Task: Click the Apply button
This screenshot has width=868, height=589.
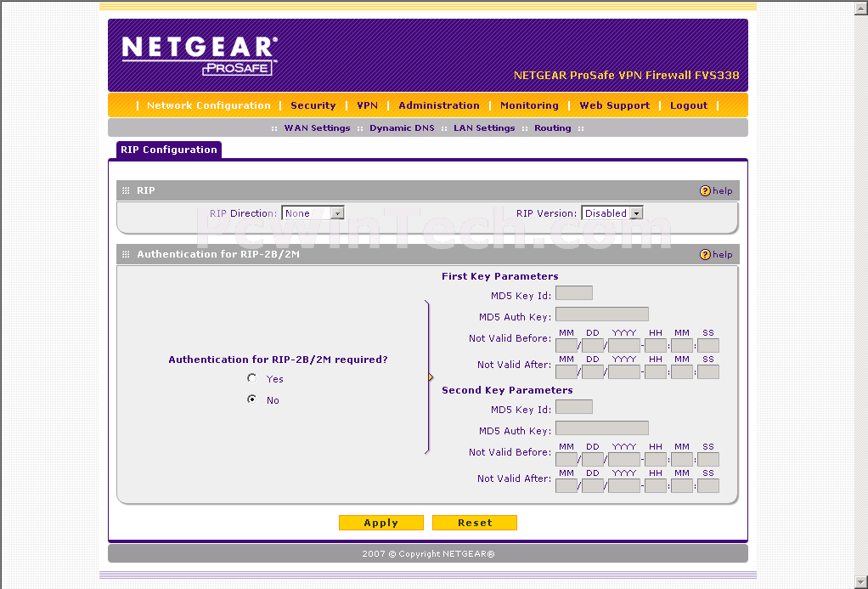Action: coord(380,523)
